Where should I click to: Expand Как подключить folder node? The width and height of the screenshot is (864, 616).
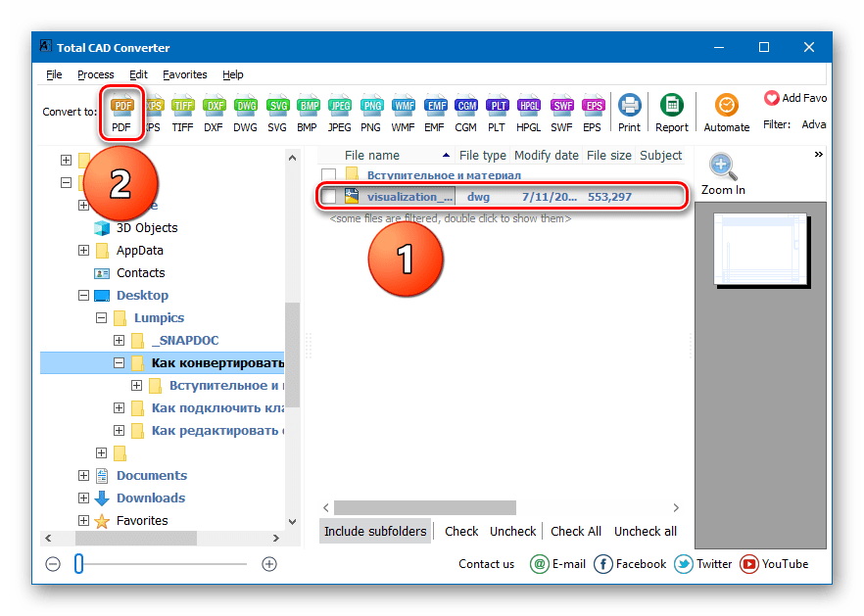(119, 407)
